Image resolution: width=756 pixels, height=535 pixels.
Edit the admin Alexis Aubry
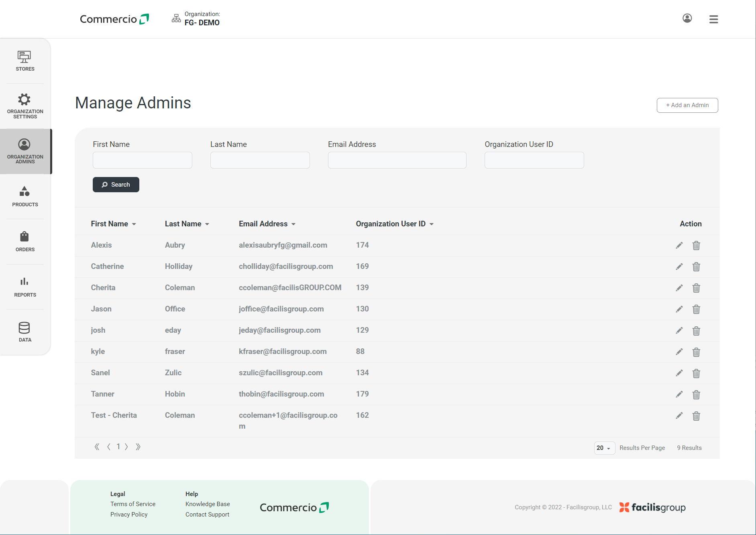point(679,245)
